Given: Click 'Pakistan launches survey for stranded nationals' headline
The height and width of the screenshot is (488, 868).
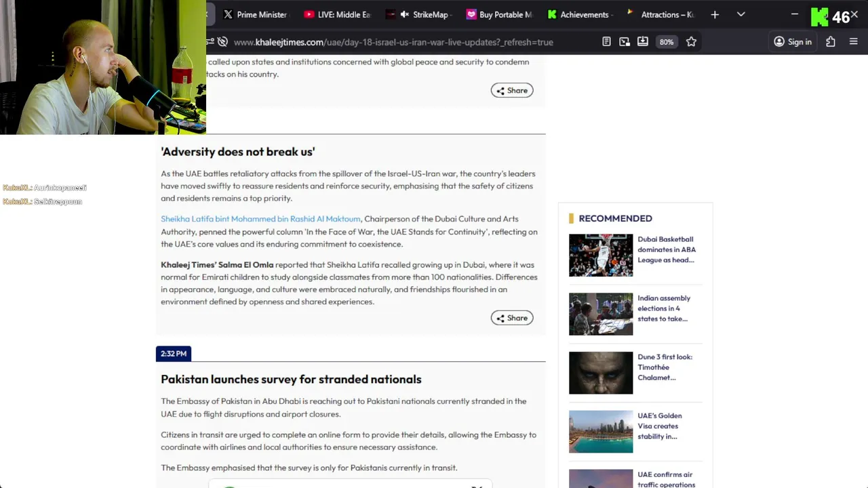Looking at the screenshot, I should click(291, 380).
